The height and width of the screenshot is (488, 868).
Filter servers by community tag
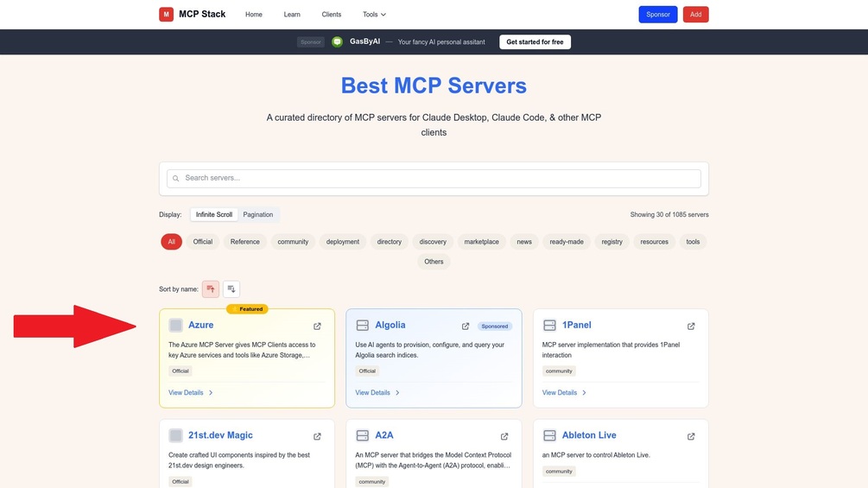(293, 242)
